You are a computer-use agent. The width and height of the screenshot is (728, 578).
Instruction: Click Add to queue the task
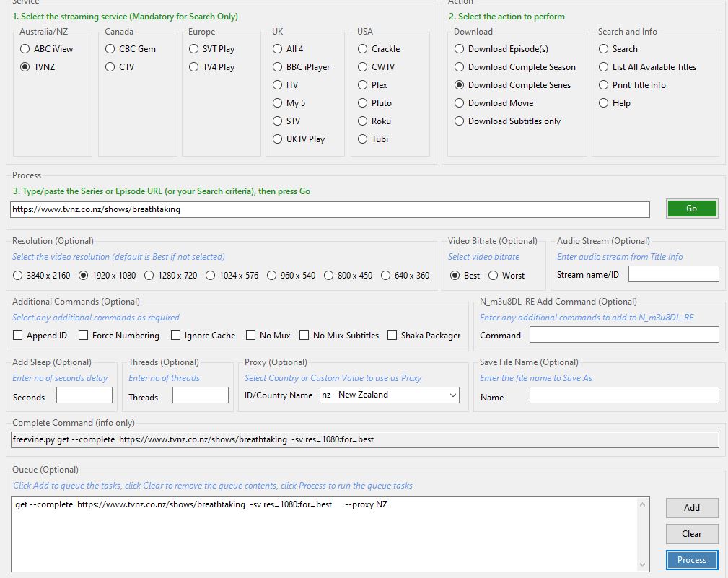click(691, 508)
